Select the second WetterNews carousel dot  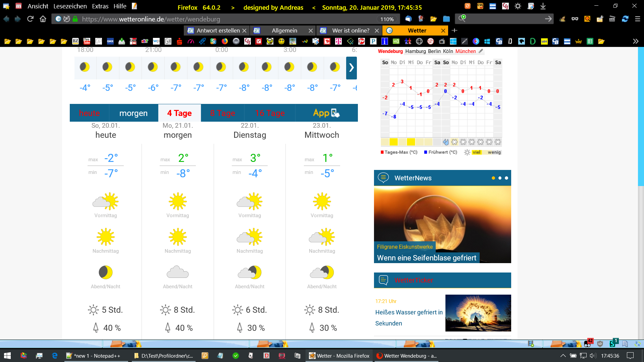[x=500, y=178]
